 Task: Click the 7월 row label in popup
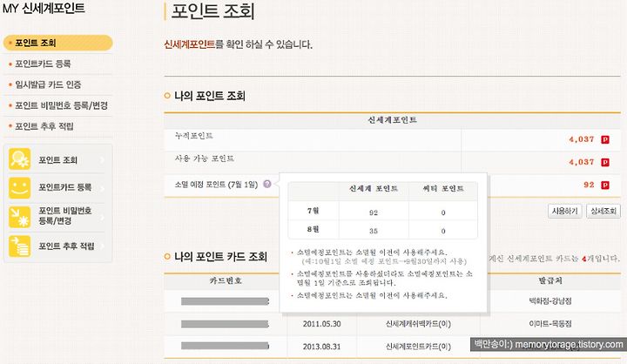click(313, 211)
